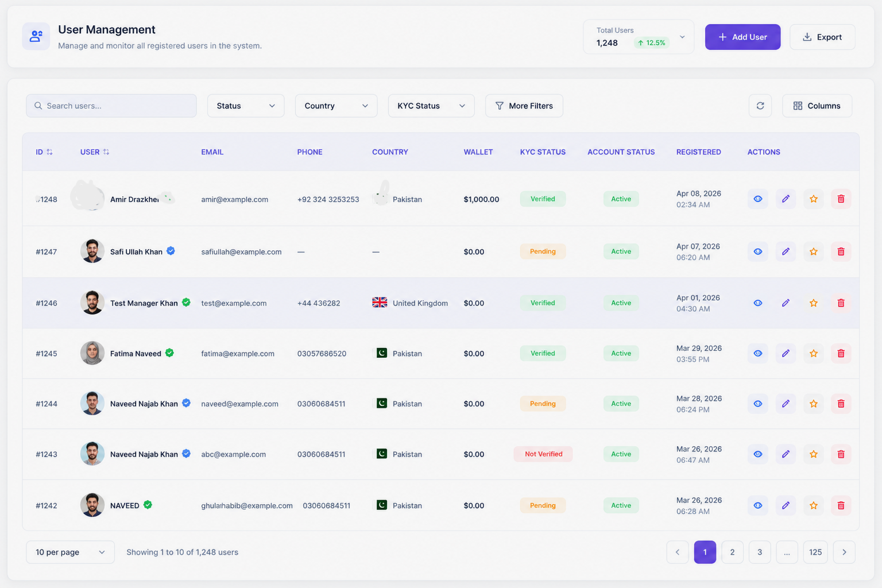This screenshot has width=882, height=588.
Task: Edit user Fatima Naveed
Action: click(786, 354)
